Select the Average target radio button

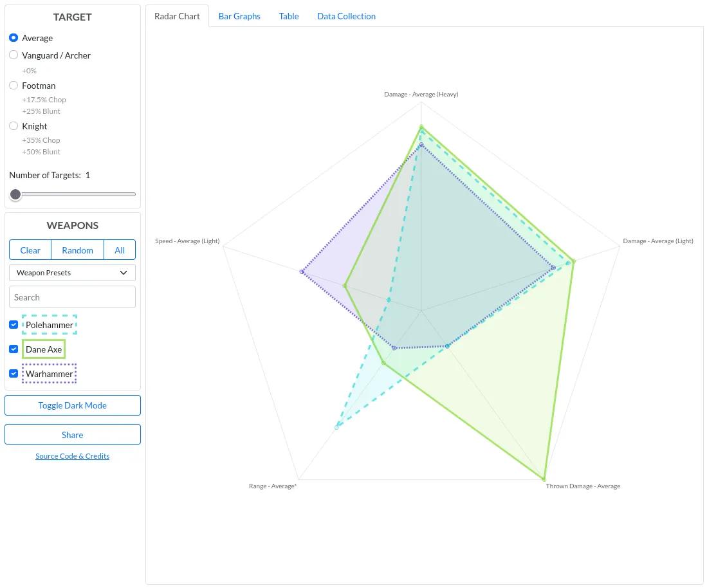(x=14, y=38)
